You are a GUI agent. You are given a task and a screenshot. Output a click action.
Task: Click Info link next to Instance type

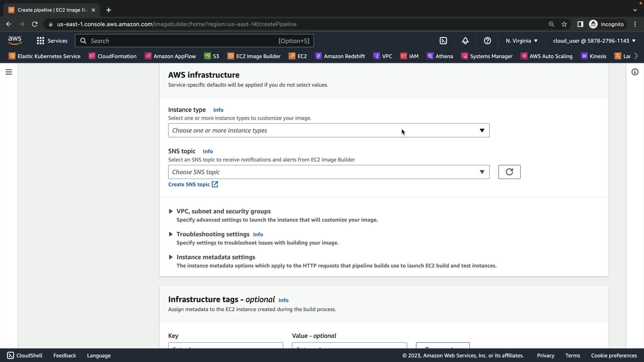tap(218, 110)
